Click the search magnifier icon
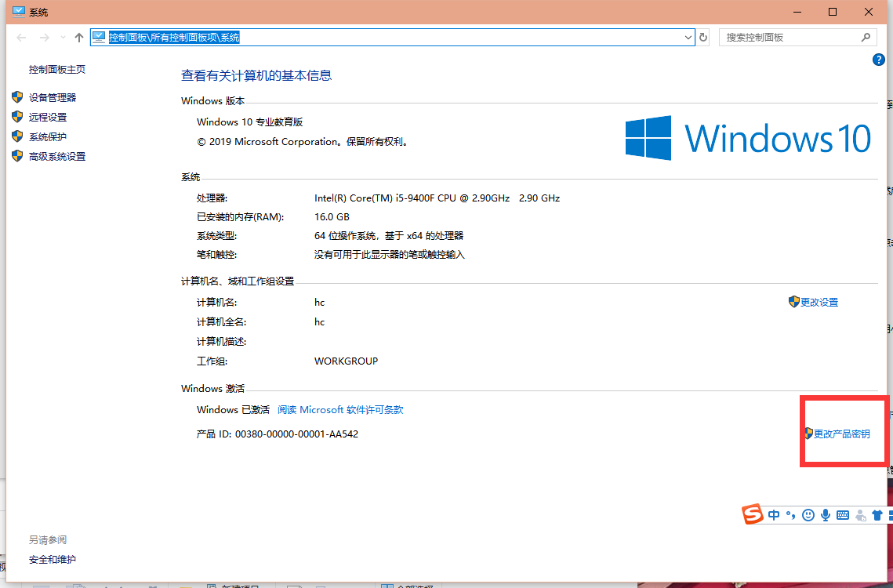 (866, 37)
